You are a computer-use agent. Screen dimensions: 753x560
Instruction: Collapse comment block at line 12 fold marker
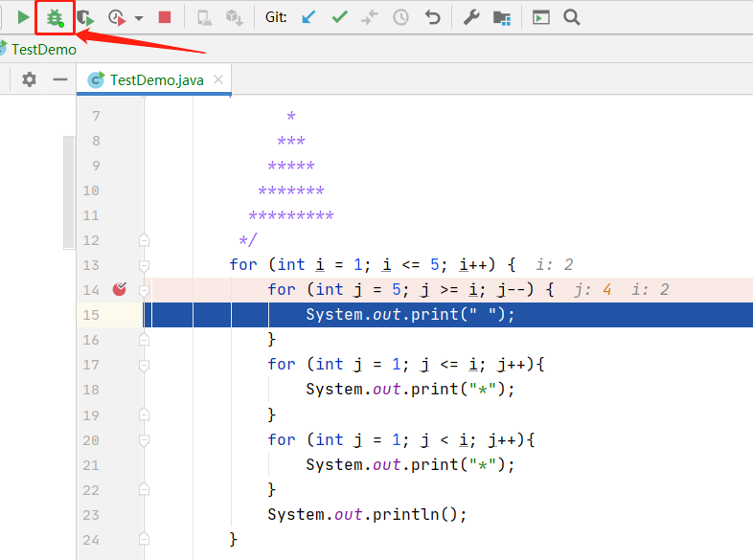click(x=144, y=240)
